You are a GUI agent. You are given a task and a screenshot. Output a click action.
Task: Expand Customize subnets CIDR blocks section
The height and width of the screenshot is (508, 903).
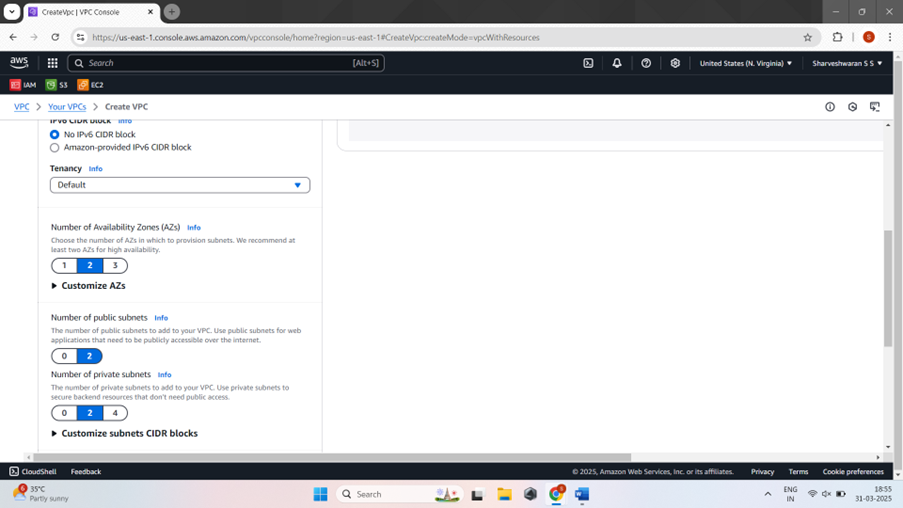click(124, 433)
